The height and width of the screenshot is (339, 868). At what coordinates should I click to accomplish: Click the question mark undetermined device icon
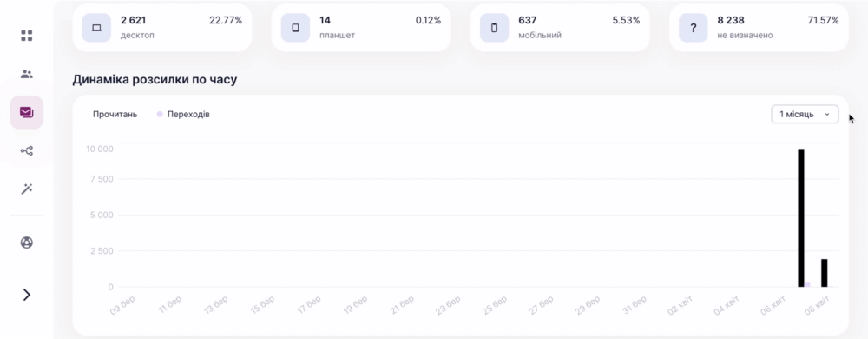tap(693, 28)
